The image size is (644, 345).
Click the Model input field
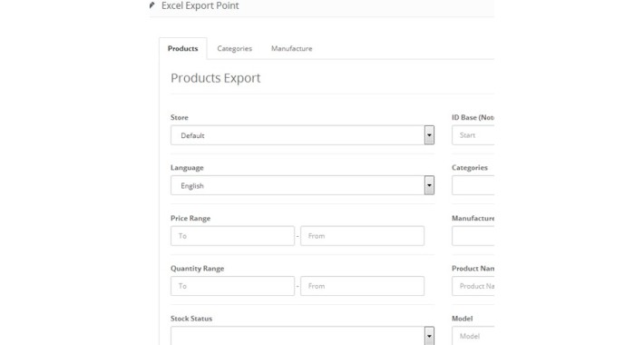pyautogui.click(x=473, y=336)
